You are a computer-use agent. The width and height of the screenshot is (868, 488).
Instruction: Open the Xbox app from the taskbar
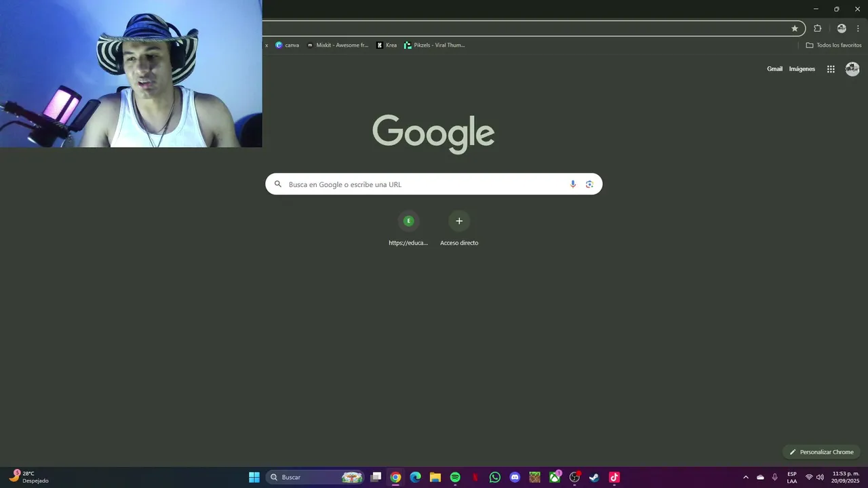click(555, 477)
